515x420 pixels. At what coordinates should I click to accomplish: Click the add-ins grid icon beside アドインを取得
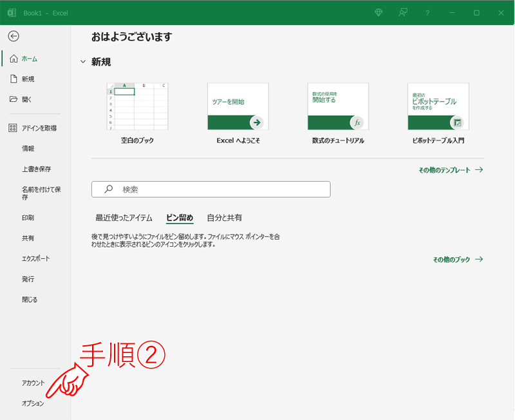pyautogui.click(x=13, y=128)
